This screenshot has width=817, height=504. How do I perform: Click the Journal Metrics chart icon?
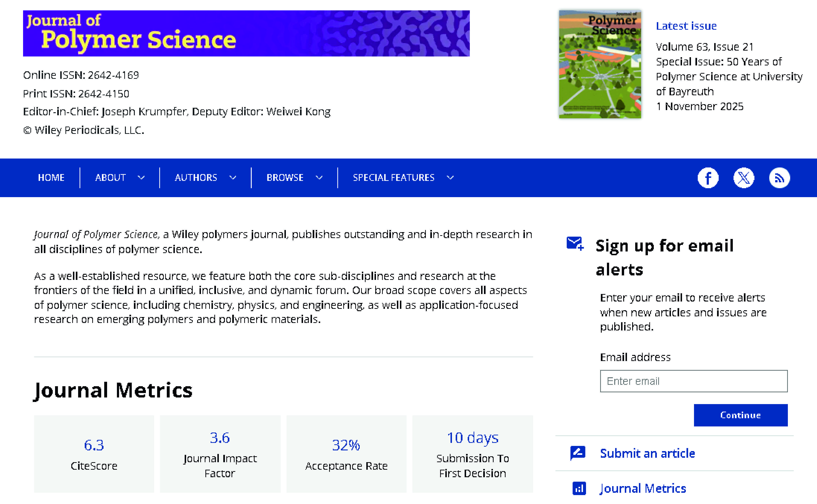579,488
